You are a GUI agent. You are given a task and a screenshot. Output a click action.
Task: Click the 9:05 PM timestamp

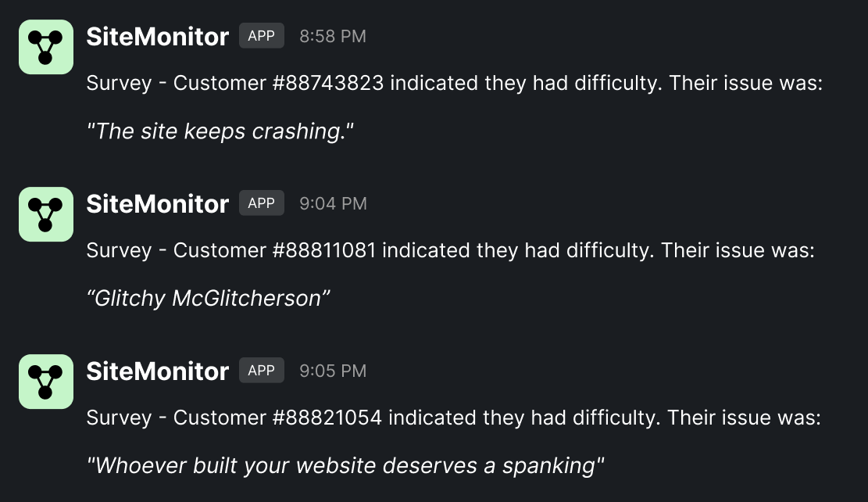(x=332, y=371)
